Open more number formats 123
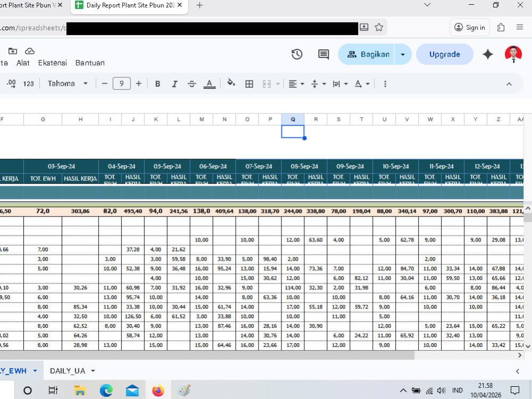Image resolution: width=532 pixels, height=399 pixels. coord(29,84)
